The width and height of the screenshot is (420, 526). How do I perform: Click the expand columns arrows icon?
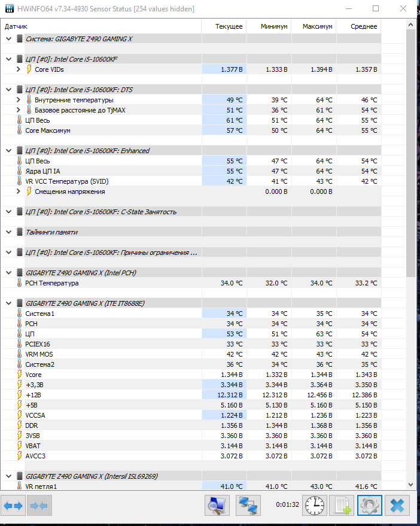[x=13, y=506]
